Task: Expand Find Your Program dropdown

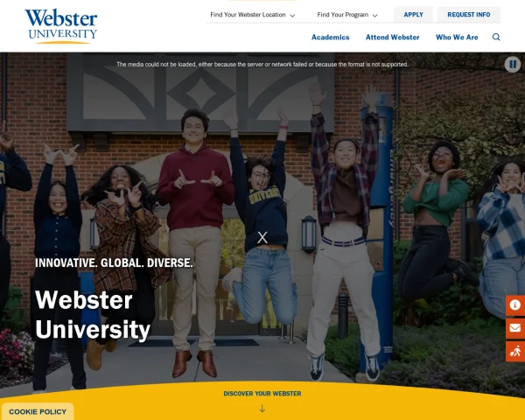Action: (347, 15)
